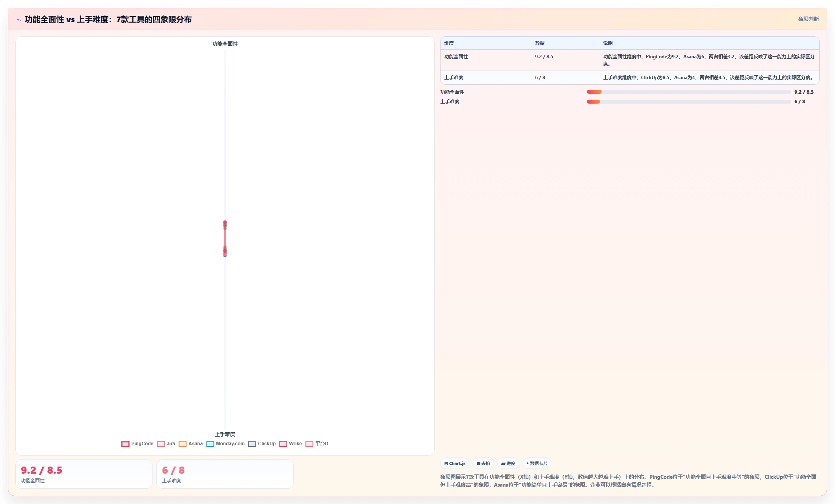Click the 表格 tag
This screenshot has height=504, width=835.
click(483, 463)
